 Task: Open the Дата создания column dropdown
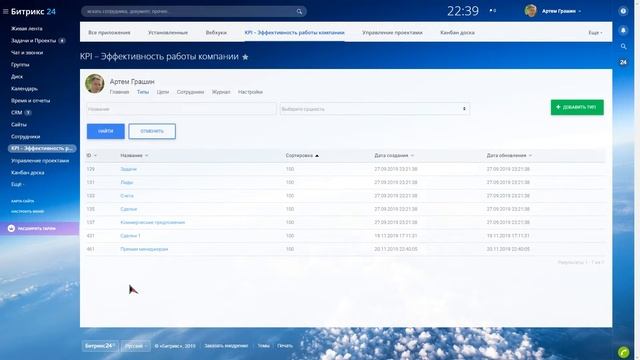point(394,156)
